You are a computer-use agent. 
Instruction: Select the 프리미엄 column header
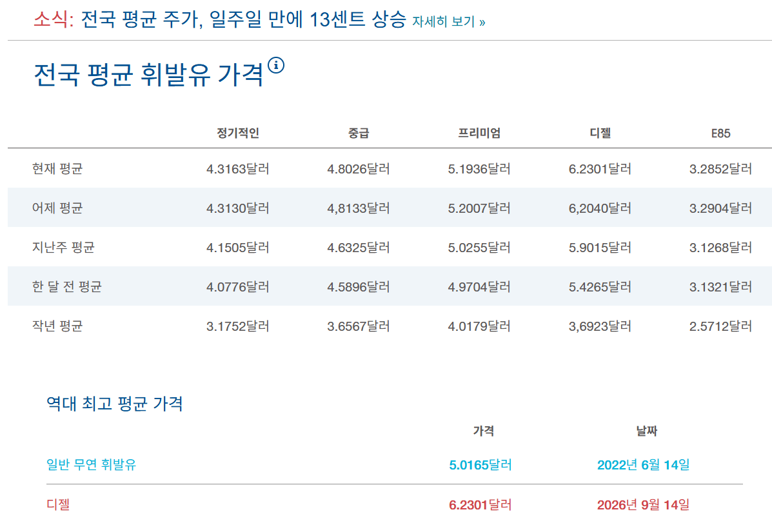pos(479,133)
